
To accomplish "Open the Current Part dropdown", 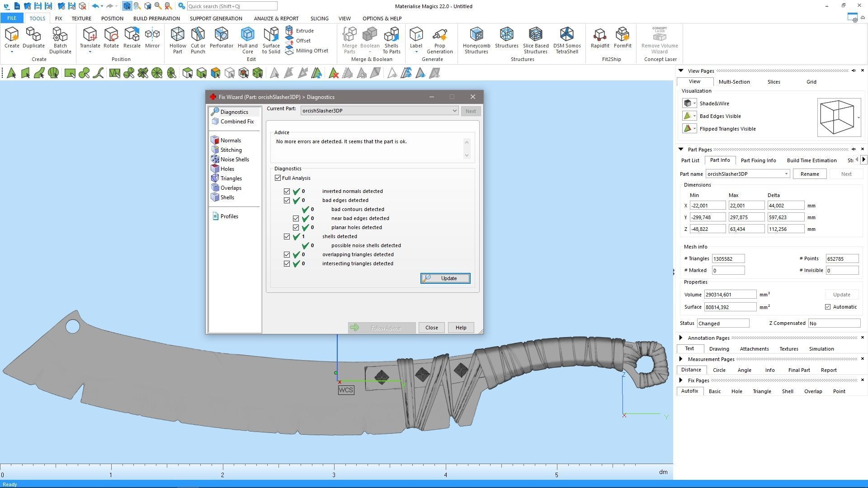I will click(454, 111).
